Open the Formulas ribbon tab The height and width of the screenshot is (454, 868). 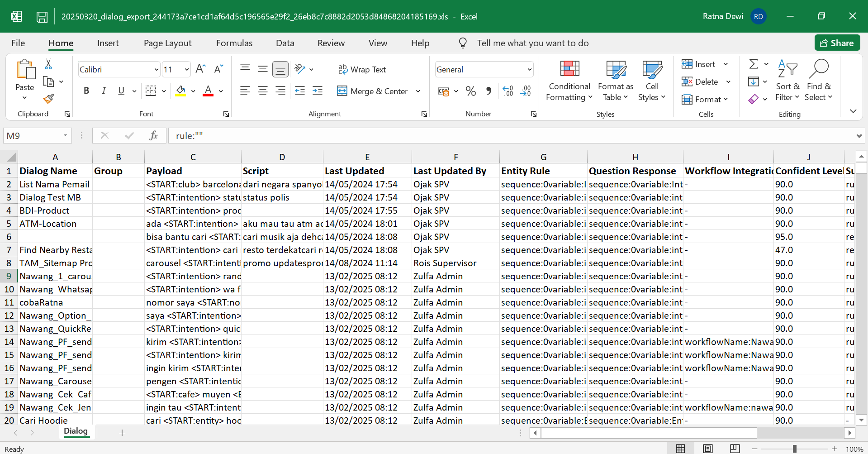pyautogui.click(x=234, y=43)
